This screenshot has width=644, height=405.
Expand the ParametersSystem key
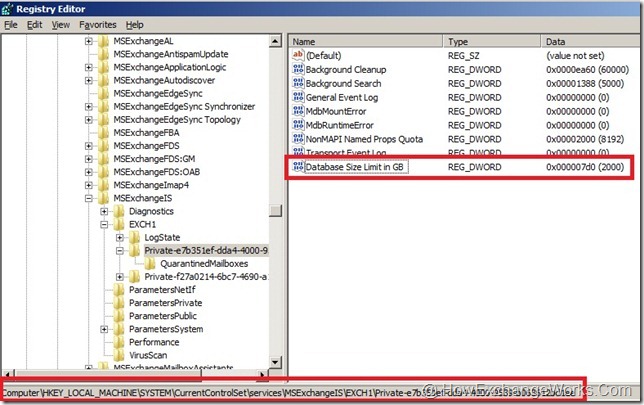(x=104, y=329)
